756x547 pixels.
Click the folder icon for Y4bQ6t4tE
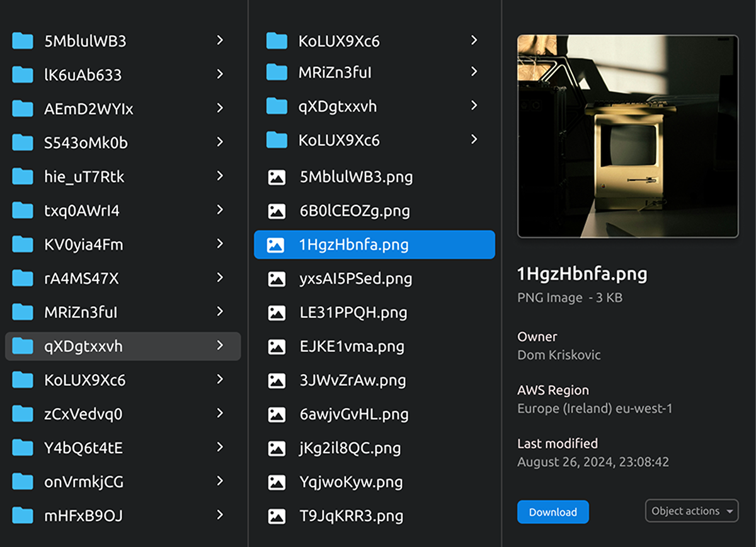coord(23,448)
